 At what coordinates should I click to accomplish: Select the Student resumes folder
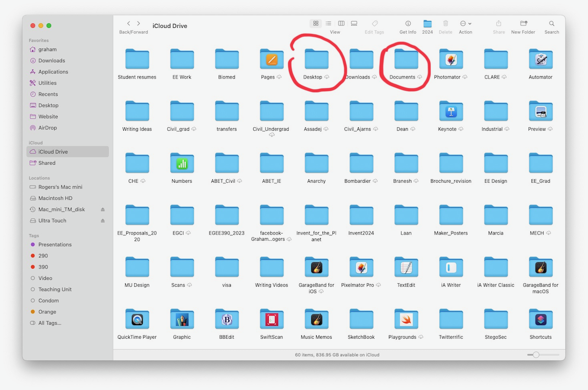(137, 59)
